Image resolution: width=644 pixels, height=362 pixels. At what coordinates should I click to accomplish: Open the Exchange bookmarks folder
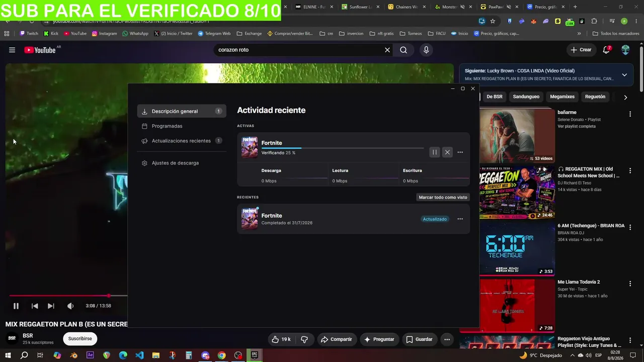click(x=249, y=34)
